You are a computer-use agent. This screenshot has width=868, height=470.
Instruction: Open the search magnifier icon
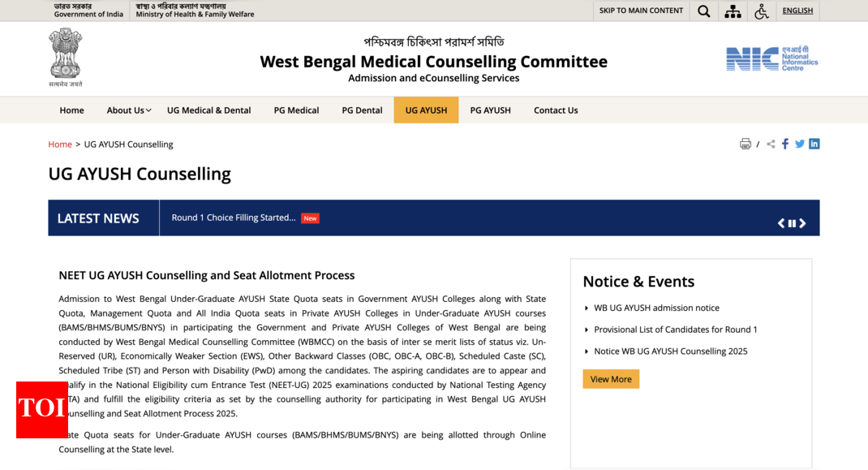click(703, 11)
